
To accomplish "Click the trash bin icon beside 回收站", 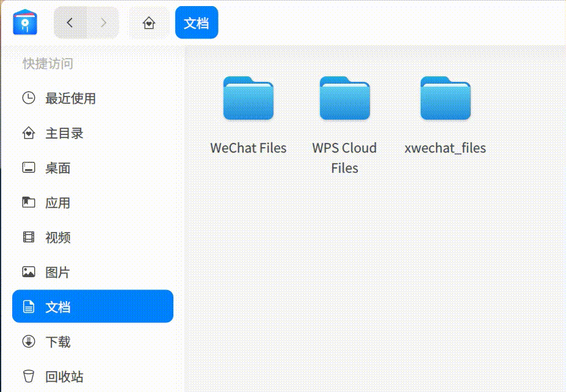I will pos(29,376).
